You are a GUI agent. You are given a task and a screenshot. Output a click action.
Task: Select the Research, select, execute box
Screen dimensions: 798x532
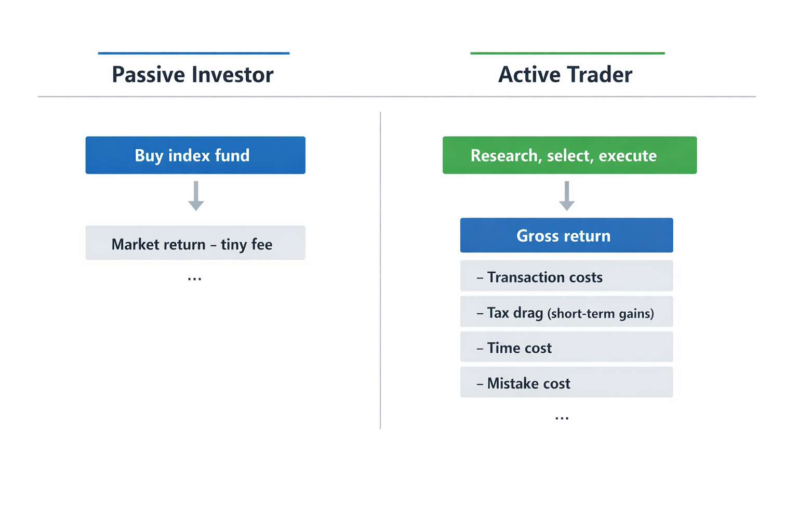click(x=569, y=155)
